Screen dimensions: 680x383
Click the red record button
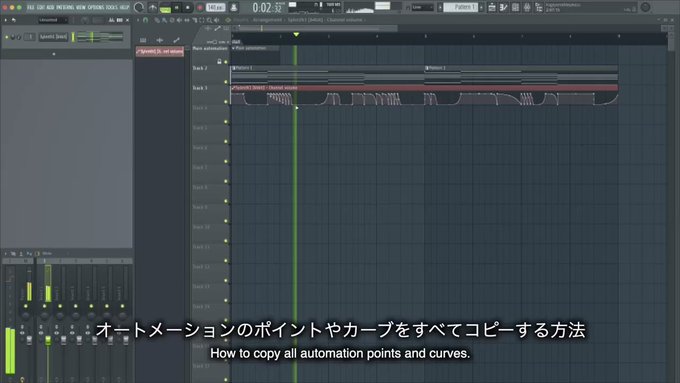click(200, 7)
